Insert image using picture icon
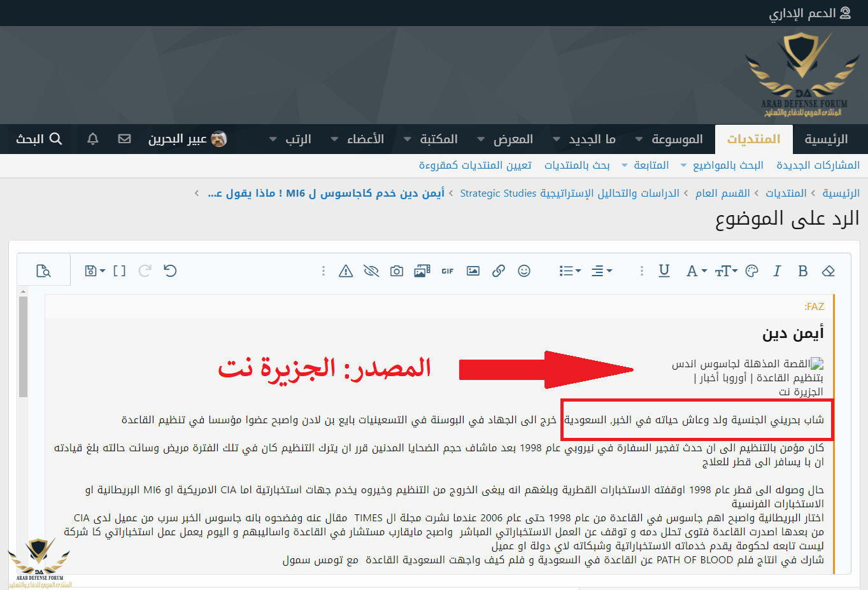This screenshot has width=868, height=590. point(473,271)
